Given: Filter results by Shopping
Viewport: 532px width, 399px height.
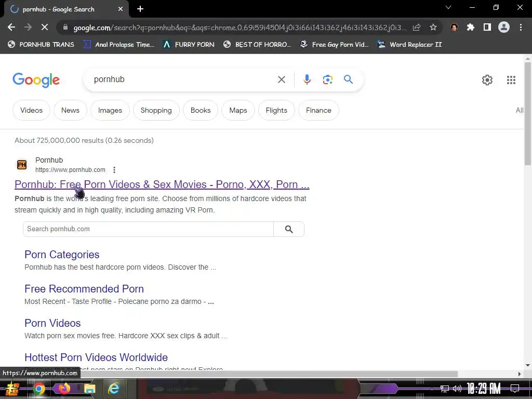Looking at the screenshot, I should click(156, 110).
